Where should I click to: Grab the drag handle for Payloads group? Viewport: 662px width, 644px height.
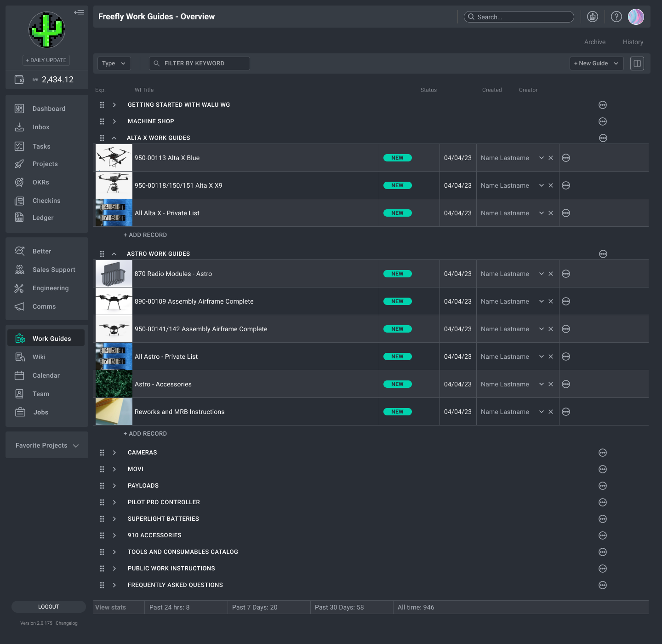point(102,486)
